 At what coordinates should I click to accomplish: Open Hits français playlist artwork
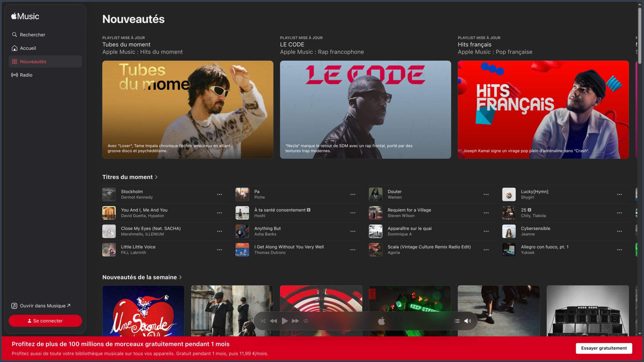tap(543, 110)
